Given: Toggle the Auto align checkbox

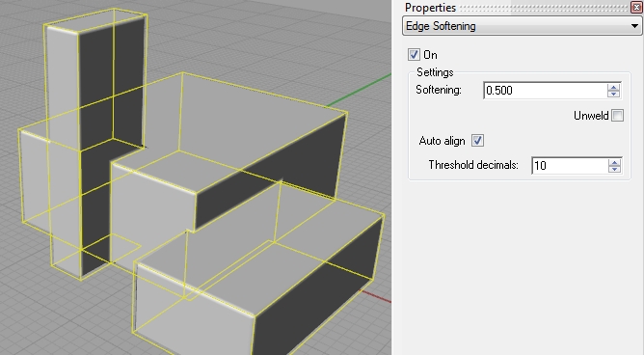Looking at the screenshot, I should 477,141.
